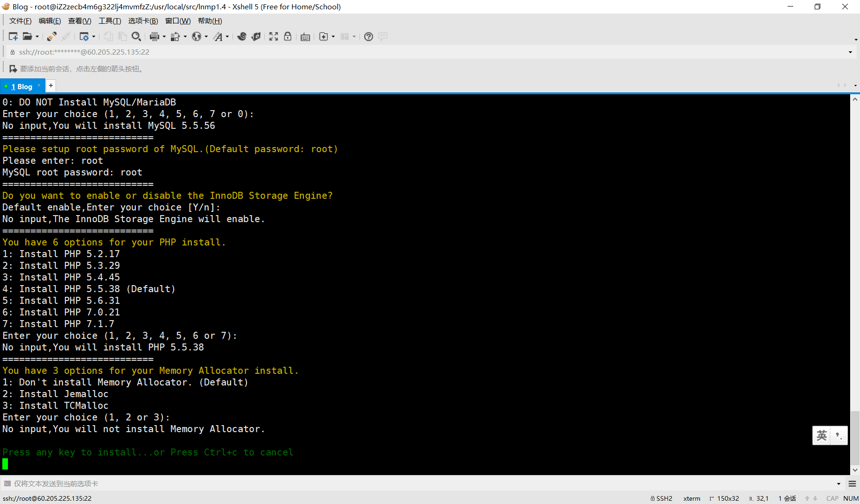Open 工具(T) menu
Screen dimensions: 860x504
pos(110,21)
